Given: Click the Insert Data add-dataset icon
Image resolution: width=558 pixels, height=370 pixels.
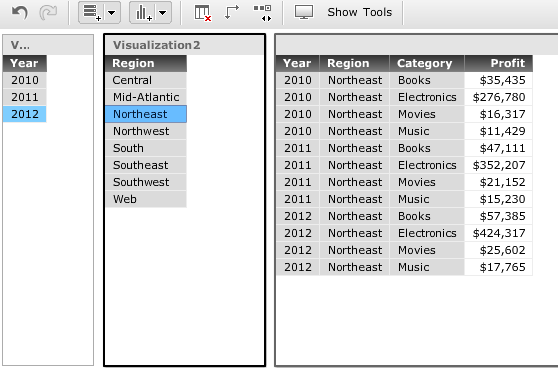Looking at the screenshot, I should pyautogui.click(x=92, y=12).
